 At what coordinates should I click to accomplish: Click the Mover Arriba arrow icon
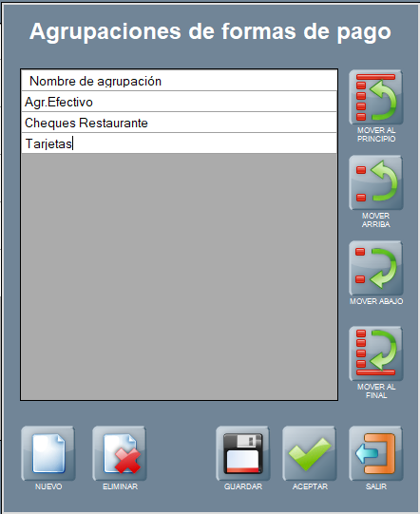point(376,182)
